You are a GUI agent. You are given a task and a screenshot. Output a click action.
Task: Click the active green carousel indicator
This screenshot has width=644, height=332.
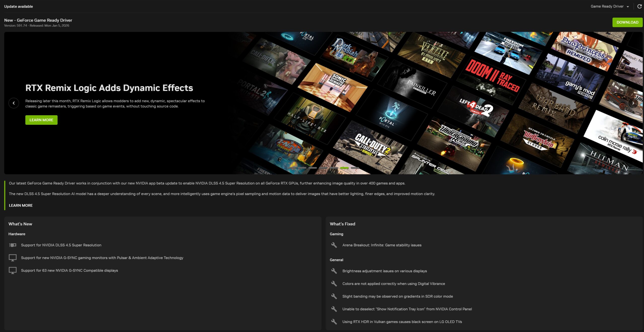pos(344,168)
